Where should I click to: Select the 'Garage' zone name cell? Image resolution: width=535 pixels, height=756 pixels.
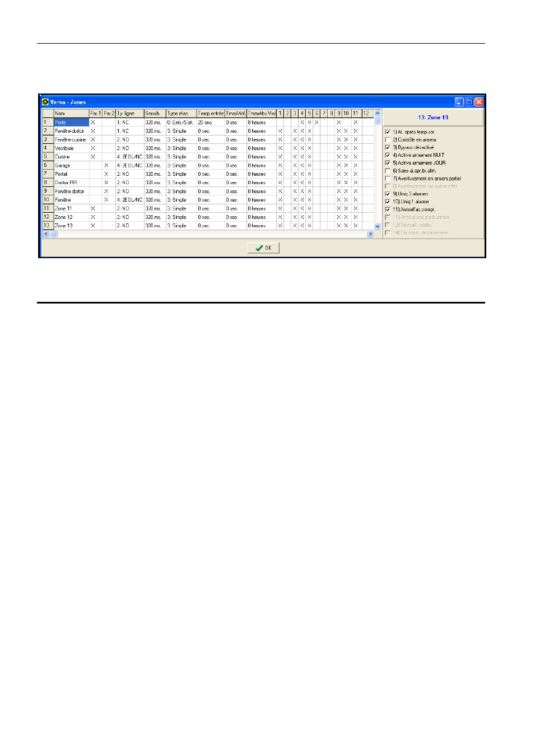[71, 166]
